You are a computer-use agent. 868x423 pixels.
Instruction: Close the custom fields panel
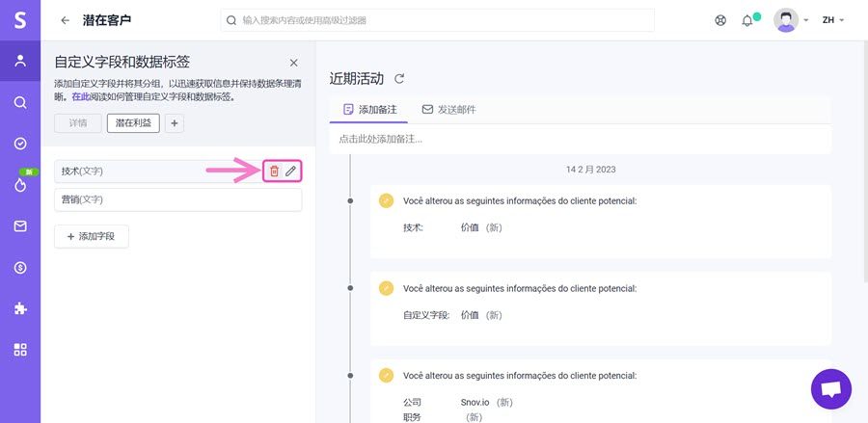[294, 63]
